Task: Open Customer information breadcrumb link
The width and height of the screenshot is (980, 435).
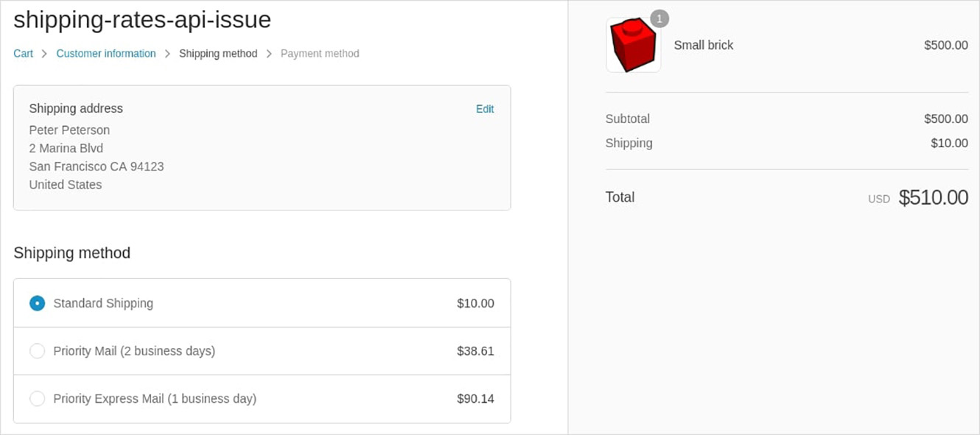Action: 106,54
